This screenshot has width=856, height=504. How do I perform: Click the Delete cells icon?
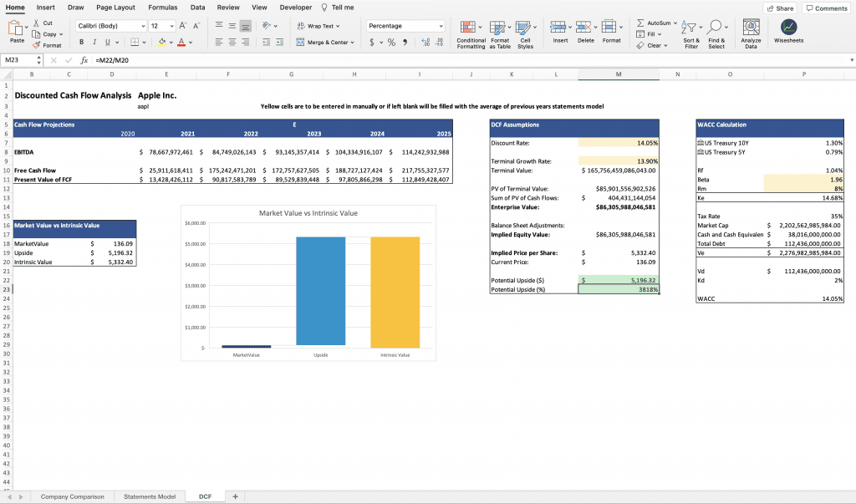[583, 27]
